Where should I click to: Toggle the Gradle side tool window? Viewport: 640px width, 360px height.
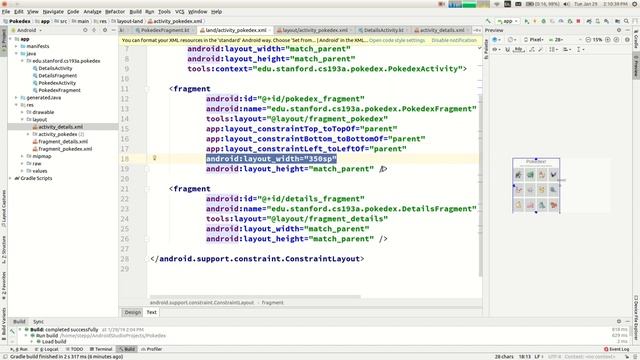click(636, 39)
